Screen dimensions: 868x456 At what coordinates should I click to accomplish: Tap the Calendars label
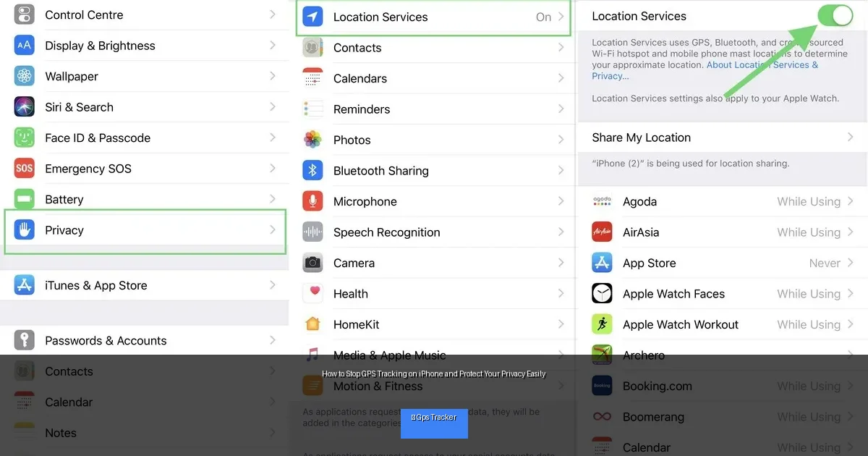click(x=360, y=78)
